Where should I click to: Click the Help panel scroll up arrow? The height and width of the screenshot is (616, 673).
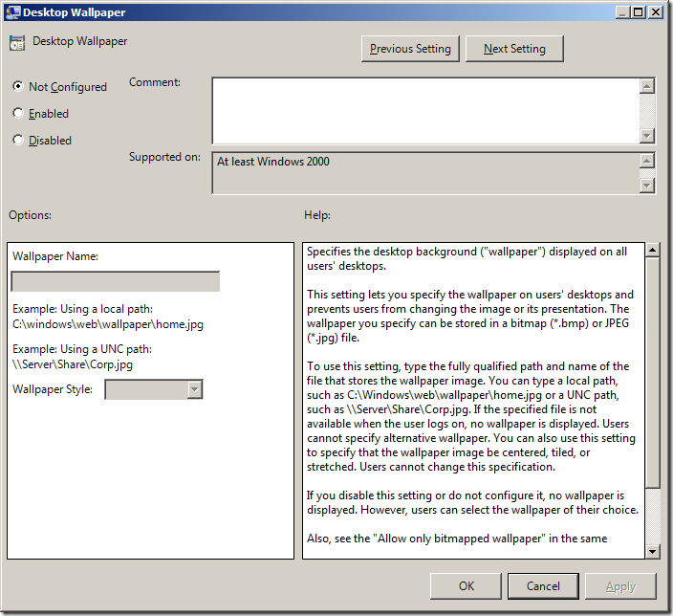coord(652,251)
